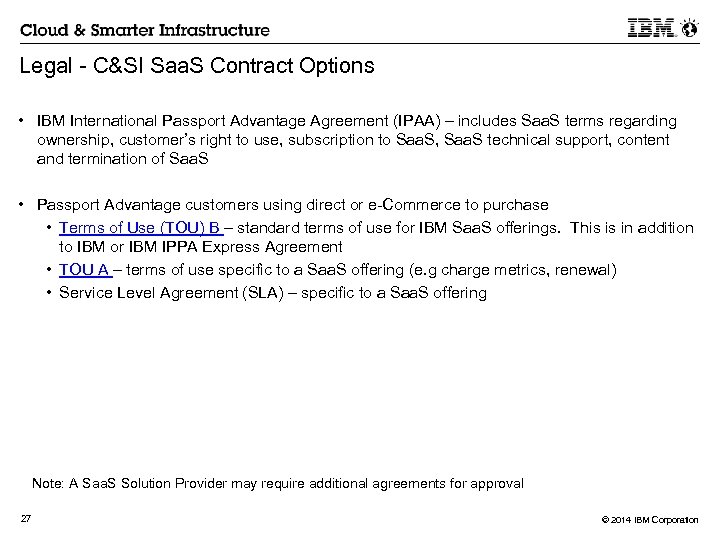Select the slide title about SaaS Contract Options
The image size is (720, 540).
[197, 67]
